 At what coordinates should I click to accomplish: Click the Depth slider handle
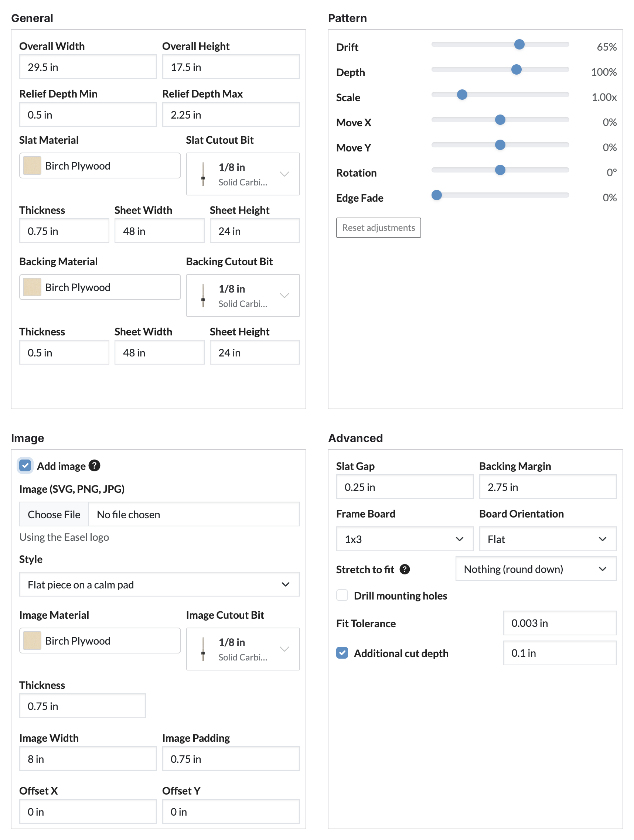(x=516, y=69)
